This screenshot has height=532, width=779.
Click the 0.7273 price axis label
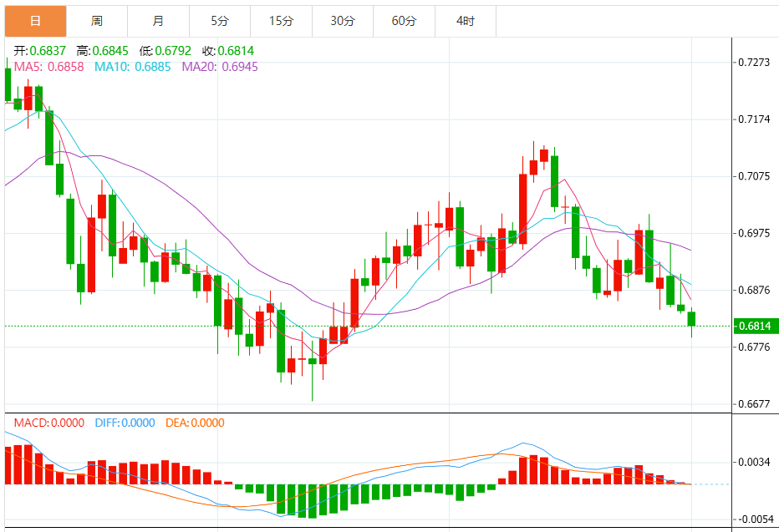pos(754,62)
